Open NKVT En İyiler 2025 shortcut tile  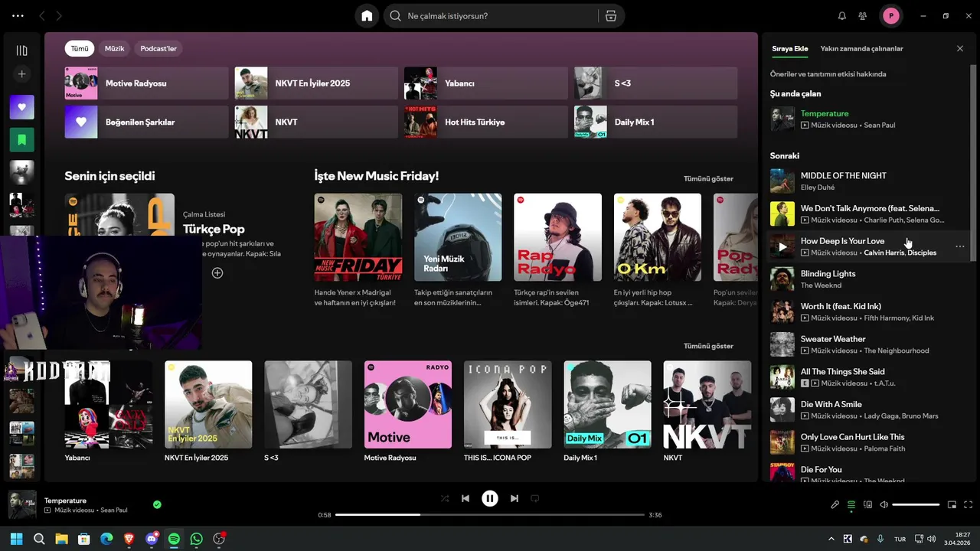coord(316,83)
